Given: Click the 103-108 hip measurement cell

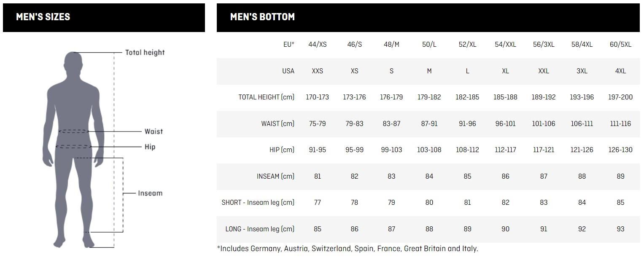Looking at the screenshot, I should [x=429, y=150].
